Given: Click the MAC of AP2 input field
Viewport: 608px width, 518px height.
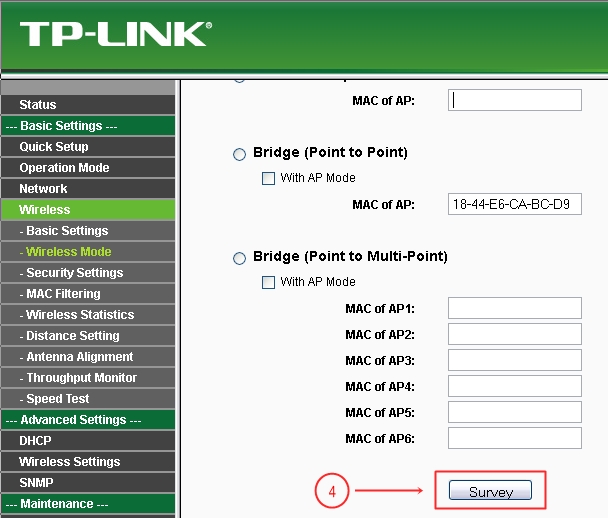Looking at the screenshot, I should 515,334.
